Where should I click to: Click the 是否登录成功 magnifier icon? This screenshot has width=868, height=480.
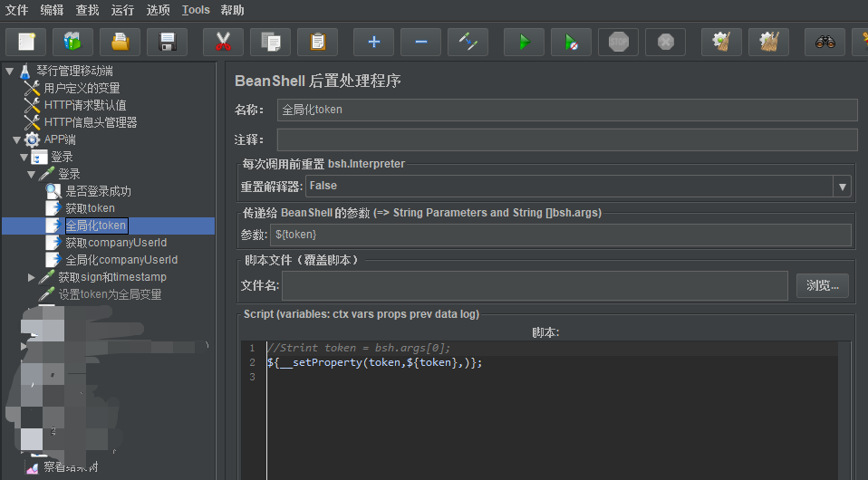coord(53,191)
